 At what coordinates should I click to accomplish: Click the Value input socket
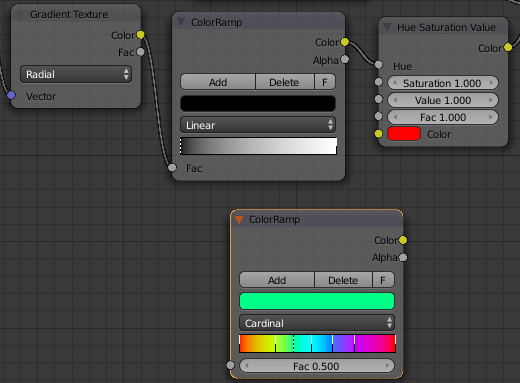(x=378, y=99)
